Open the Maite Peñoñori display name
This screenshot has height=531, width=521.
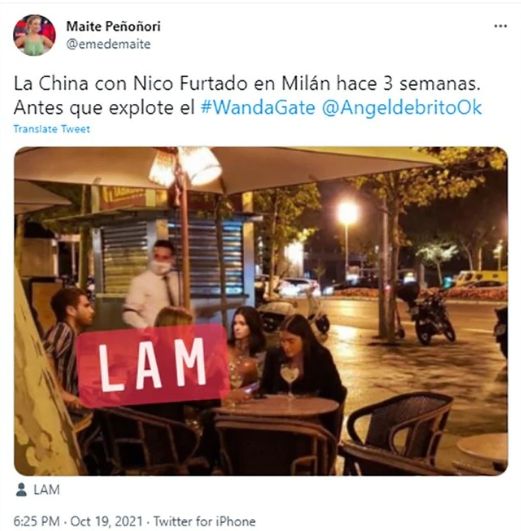(x=113, y=26)
